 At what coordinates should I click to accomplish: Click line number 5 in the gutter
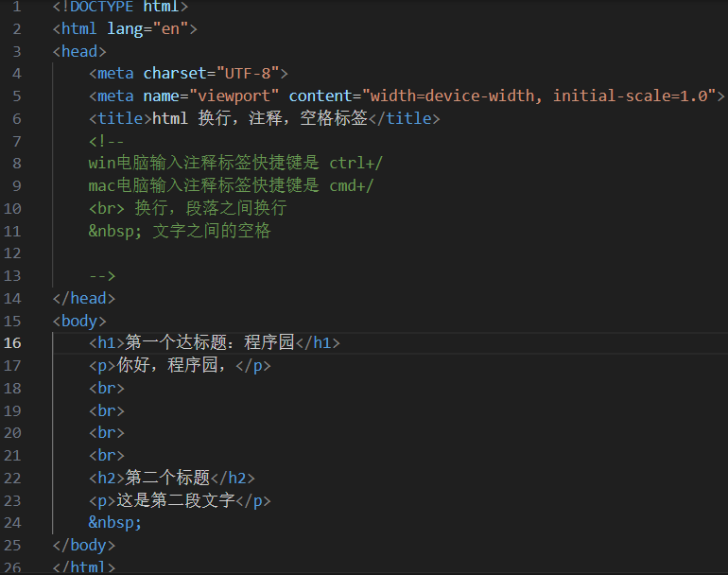pos(16,96)
